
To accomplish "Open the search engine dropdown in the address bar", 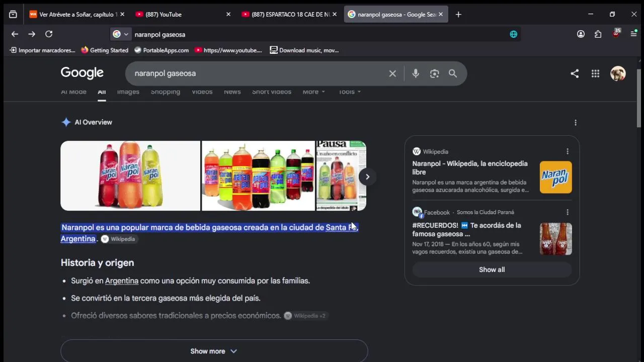I will [x=121, y=34].
